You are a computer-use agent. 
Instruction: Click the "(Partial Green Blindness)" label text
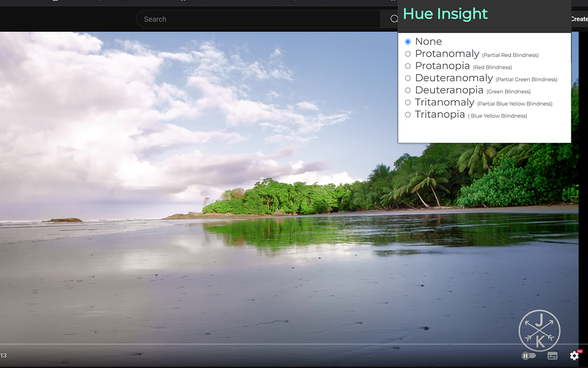point(526,80)
